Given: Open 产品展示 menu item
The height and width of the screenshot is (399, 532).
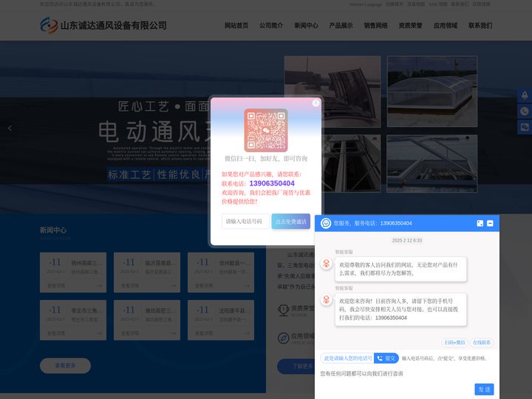Looking at the screenshot, I should coord(341,25).
